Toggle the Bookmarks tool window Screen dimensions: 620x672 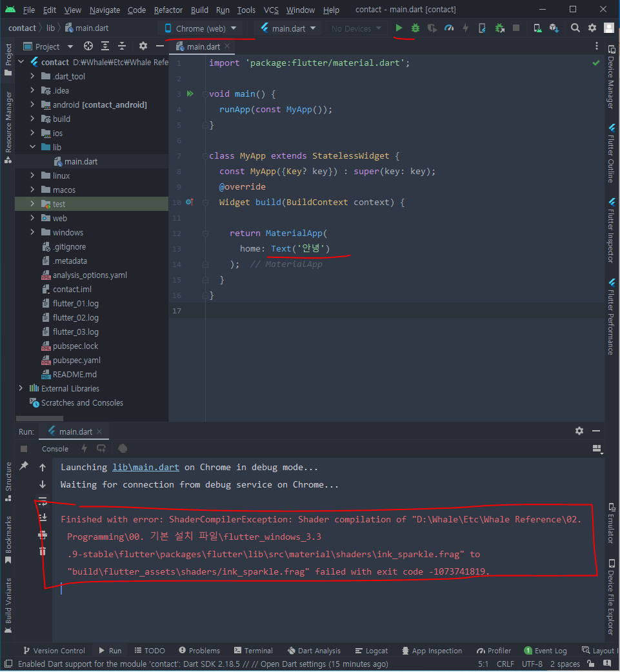pyautogui.click(x=8, y=540)
